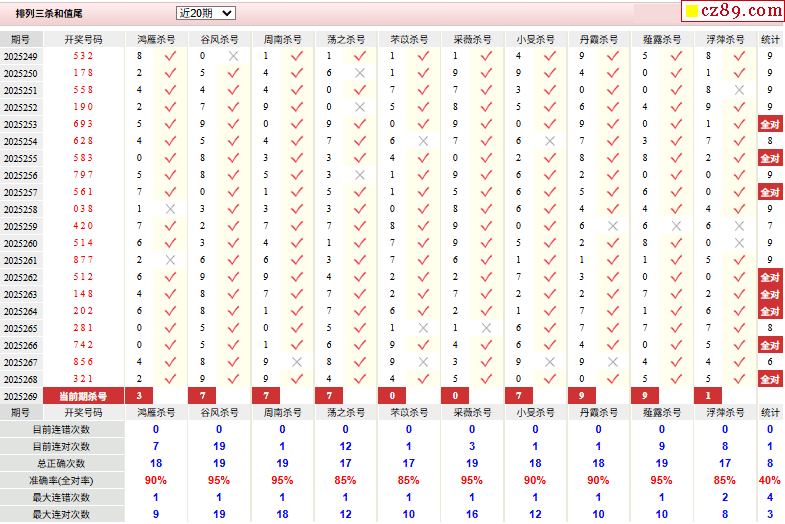Click the 40% accuracy value under 统计
The image size is (785, 524).
pyautogui.click(x=769, y=480)
